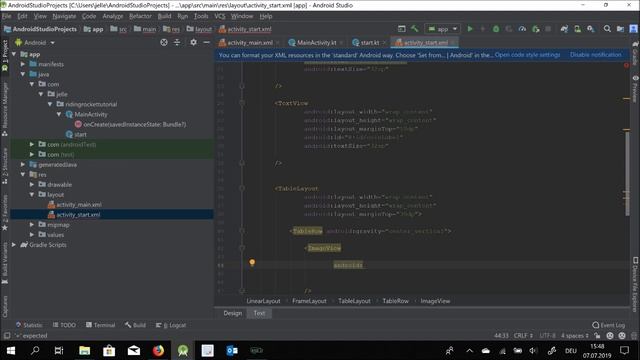
Task: Open Project panel settings gear
Action: click(x=193, y=42)
